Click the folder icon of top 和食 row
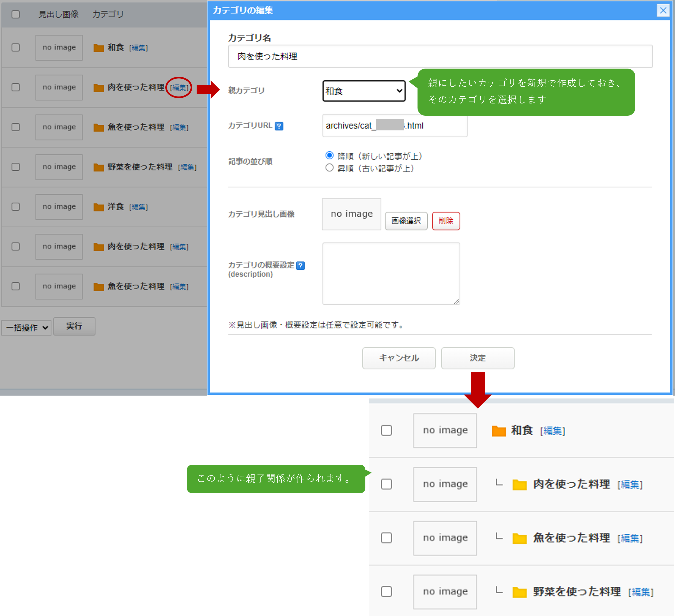Image resolution: width=675 pixels, height=616 pixels. tap(98, 48)
